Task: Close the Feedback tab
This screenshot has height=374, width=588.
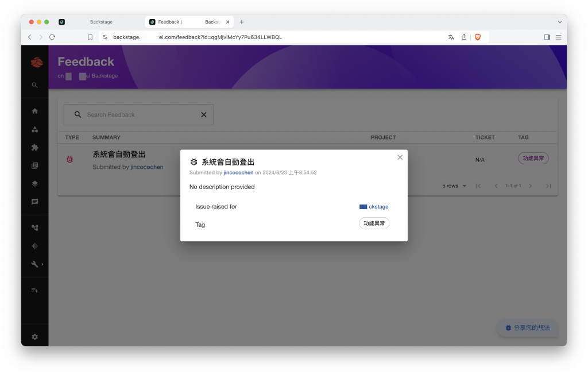Action: coord(227,22)
